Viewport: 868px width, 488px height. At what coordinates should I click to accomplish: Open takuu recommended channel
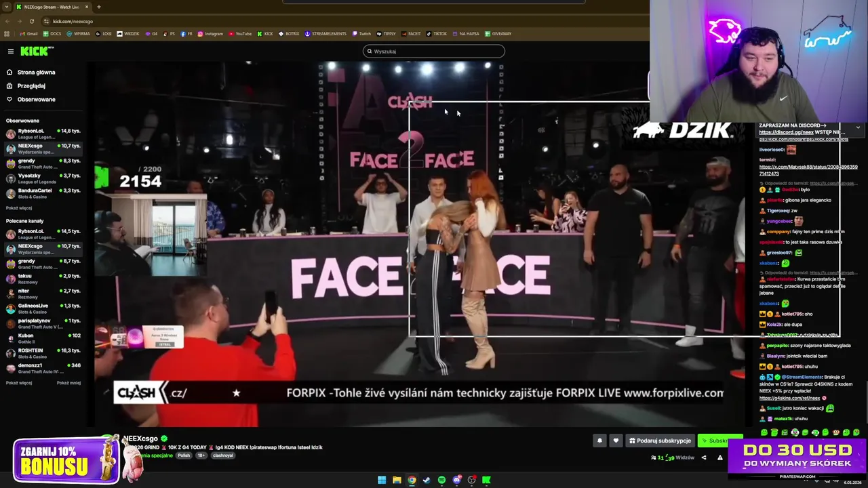[x=42, y=278]
